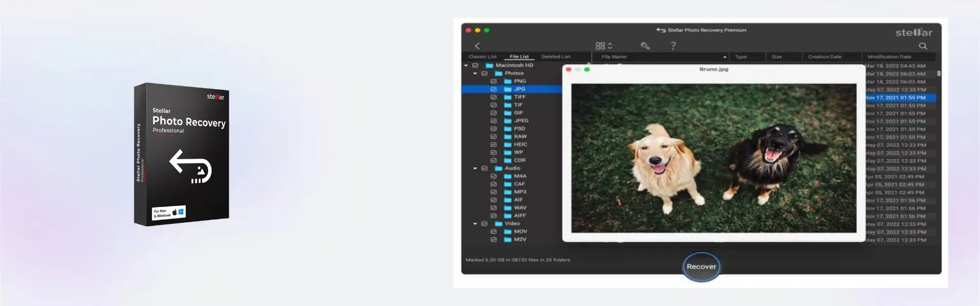Select the AIF folder row

[512, 200]
